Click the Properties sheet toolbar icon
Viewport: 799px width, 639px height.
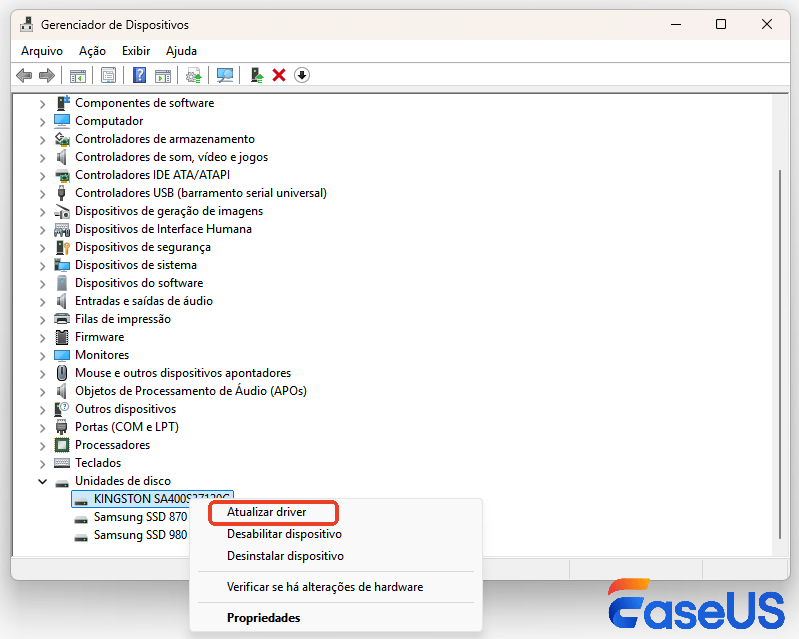tap(108, 75)
